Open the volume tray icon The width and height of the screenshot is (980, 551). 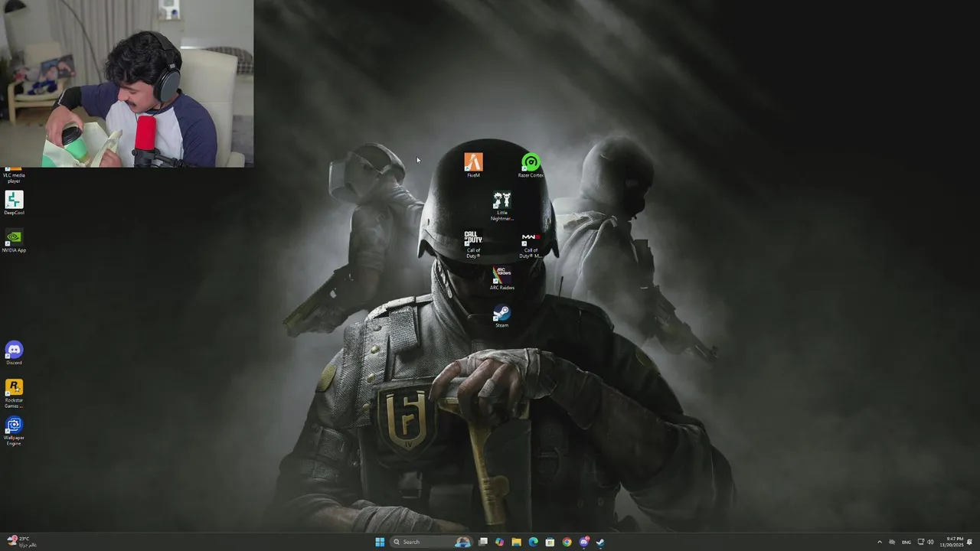[x=930, y=542]
